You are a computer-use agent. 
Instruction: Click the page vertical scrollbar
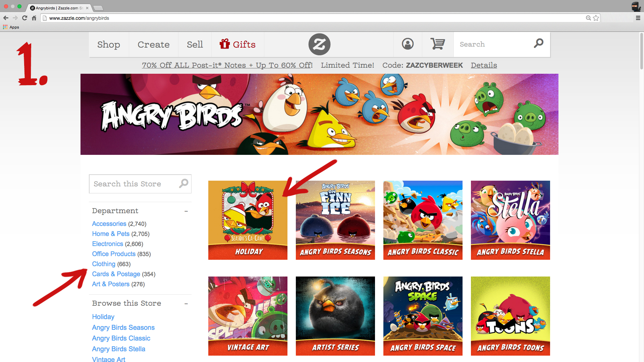tap(641, 51)
